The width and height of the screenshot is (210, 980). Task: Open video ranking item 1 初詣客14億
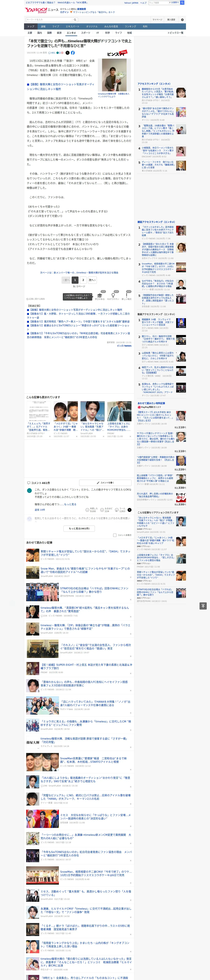(158, 323)
